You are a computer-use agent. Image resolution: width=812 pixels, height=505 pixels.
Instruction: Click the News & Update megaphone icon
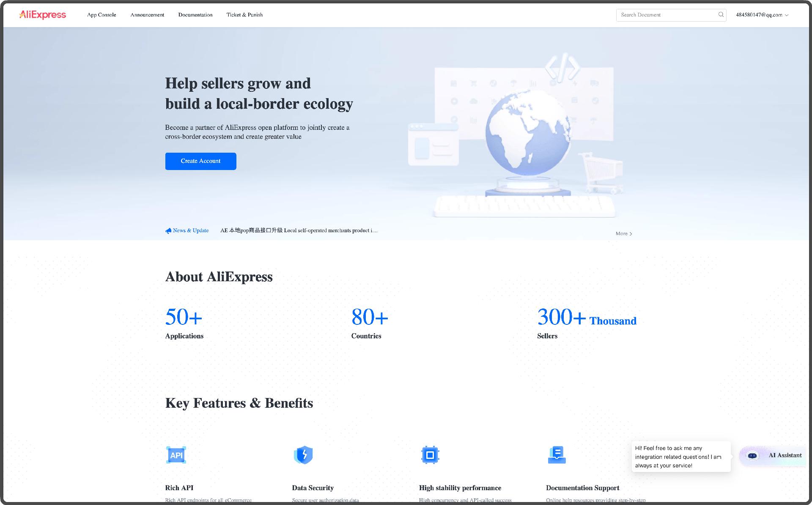168,231
